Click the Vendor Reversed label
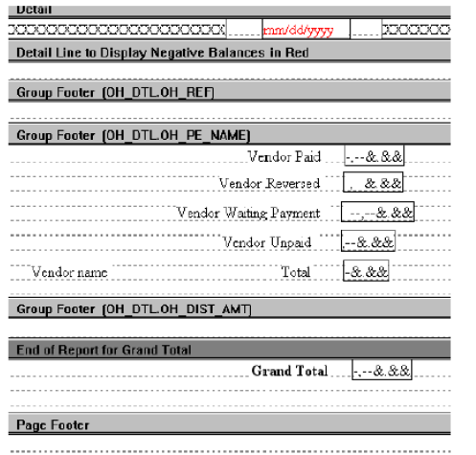Screen dimensions: 476x455 pos(269,183)
